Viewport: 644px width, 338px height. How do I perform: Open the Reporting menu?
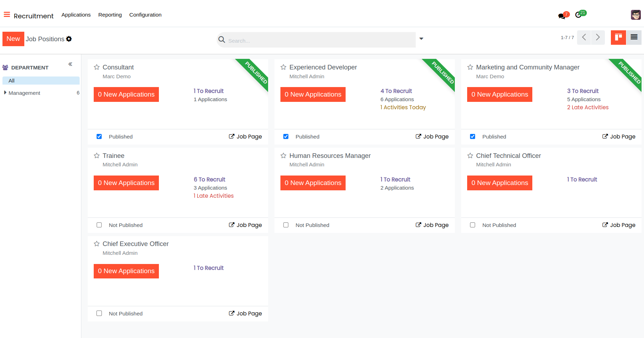pos(110,15)
